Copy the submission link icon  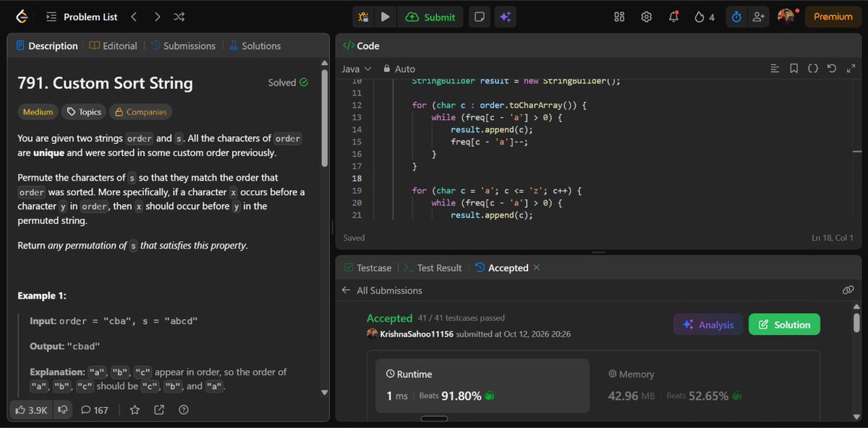pyautogui.click(x=848, y=290)
